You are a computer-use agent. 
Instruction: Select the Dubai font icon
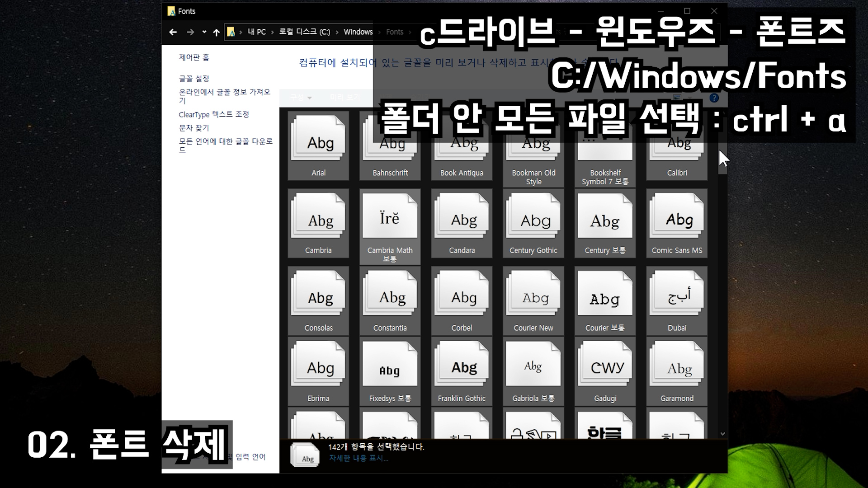677,295
